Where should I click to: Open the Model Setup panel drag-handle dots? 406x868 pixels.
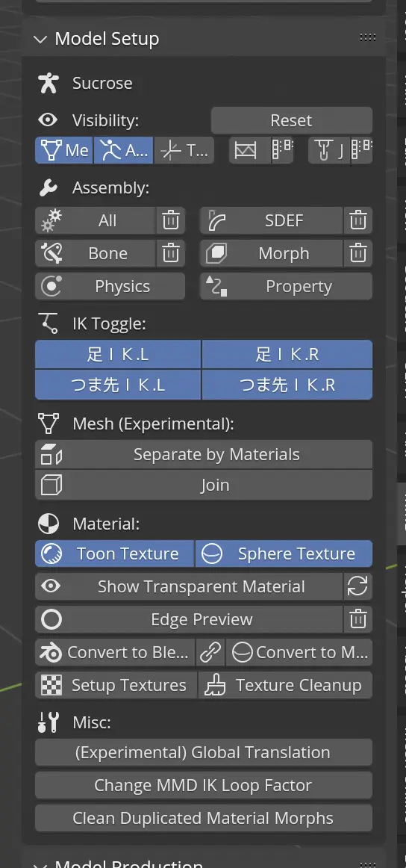(368, 37)
